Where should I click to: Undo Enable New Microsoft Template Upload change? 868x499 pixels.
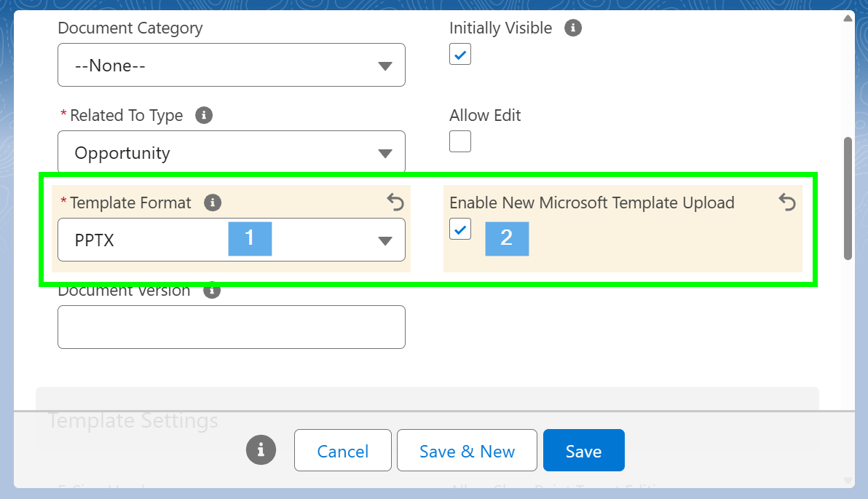(787, 202)
